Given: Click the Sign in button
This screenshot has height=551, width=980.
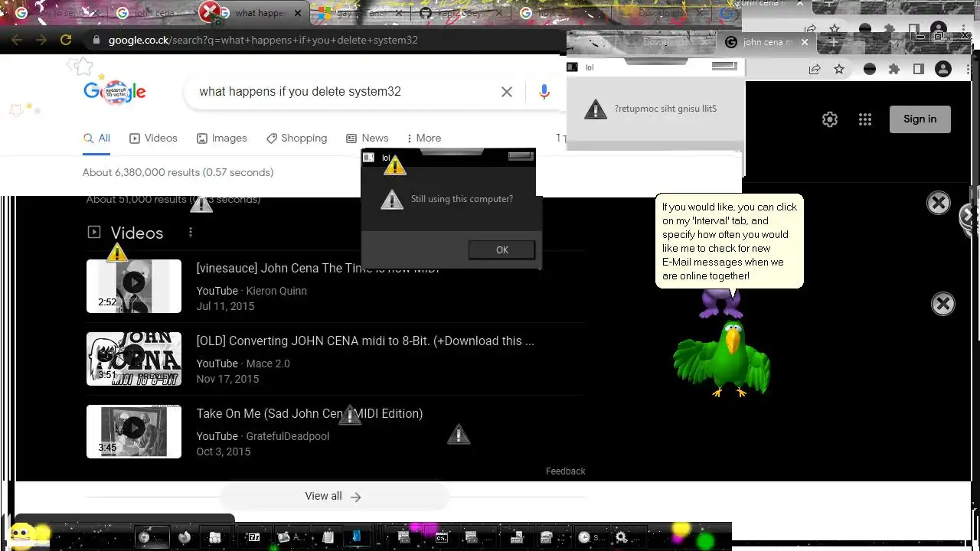Looking at the screenshot, I should click(920, 119).
